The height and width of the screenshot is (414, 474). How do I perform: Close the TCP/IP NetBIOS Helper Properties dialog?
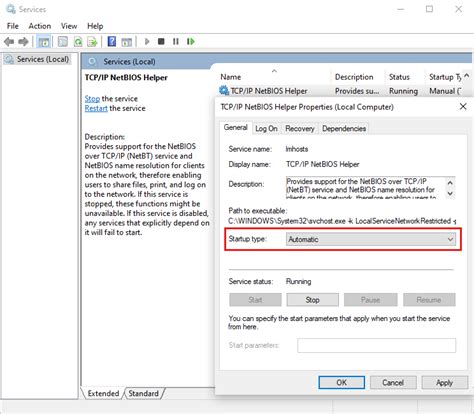pyautogui.click(x=463, y=107)
